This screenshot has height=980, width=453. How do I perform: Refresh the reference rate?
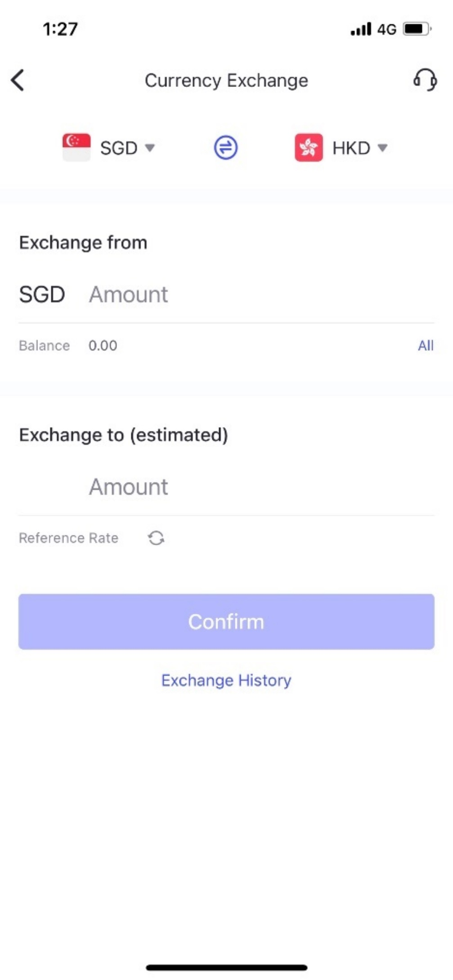tap(156, 538)
